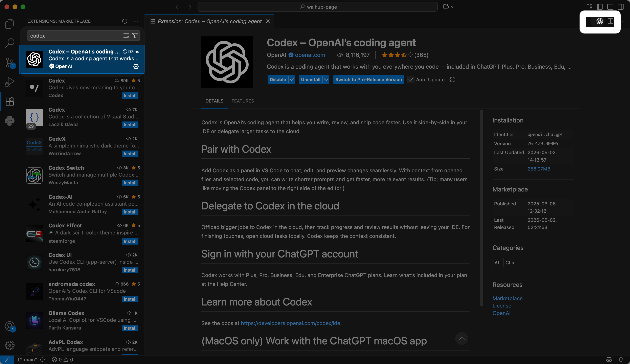The height and width of the screenshot is (364, 630).
Task: Open the Source Control view
Action: [9, 63]
